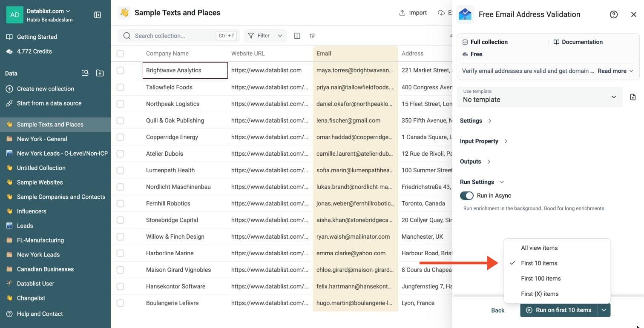Open the Datablist.com workspace dropdown
The height and width of the screenshot is (328, 644).
[49, 11]
